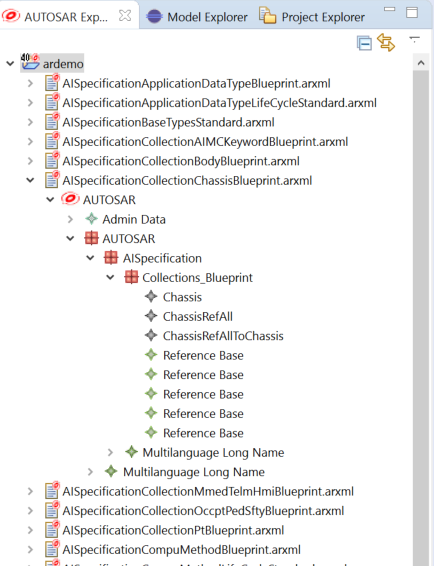
Task: Click the AISpecification package icon
Action: click(x=111, y=258)
